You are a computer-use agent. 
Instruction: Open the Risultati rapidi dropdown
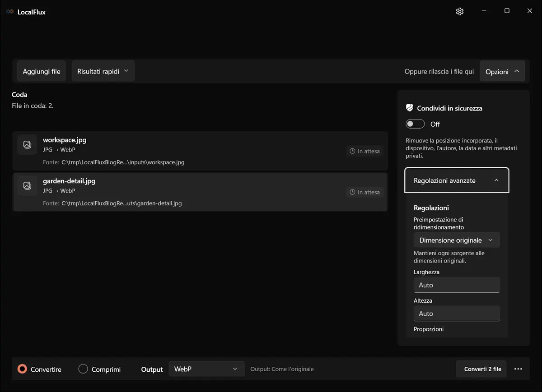103,71
